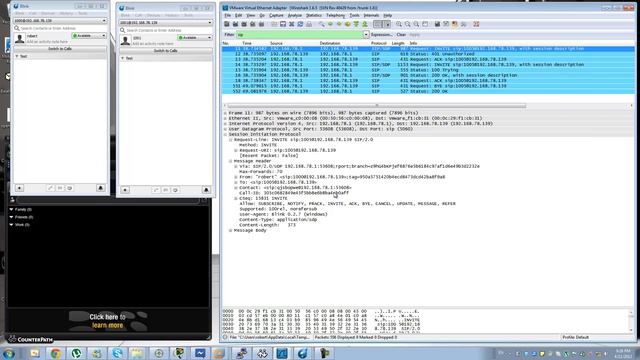Toggle colorize packet list button in Wireshark

coord(378,24)
